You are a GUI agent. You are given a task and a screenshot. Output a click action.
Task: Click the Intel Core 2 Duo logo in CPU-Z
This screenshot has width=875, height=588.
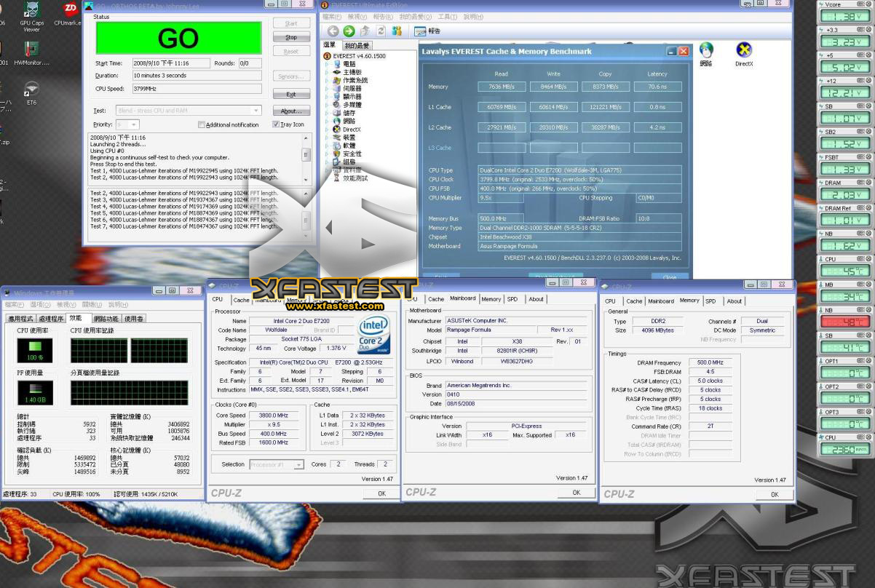pyautogui.click(x=375, y=335)
